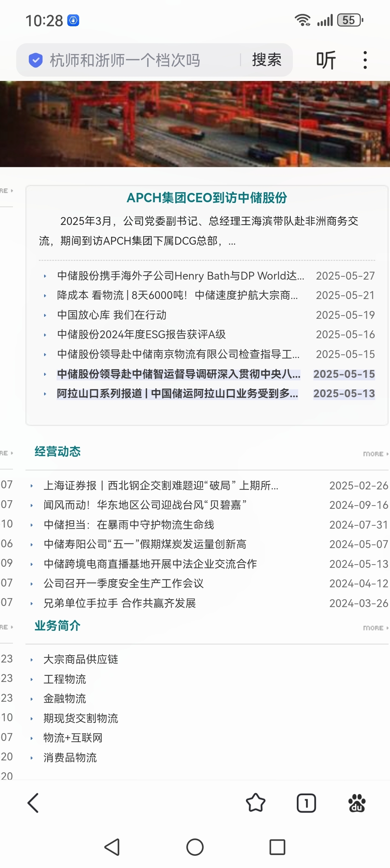Open 期现货交割物流 business item
Screen dimensions: 390x868
point(81,718)
